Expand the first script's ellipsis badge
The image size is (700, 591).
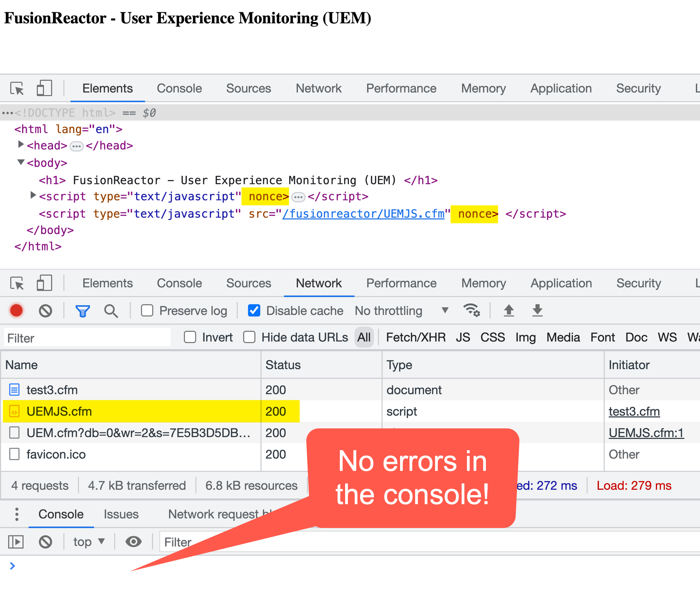298,197
